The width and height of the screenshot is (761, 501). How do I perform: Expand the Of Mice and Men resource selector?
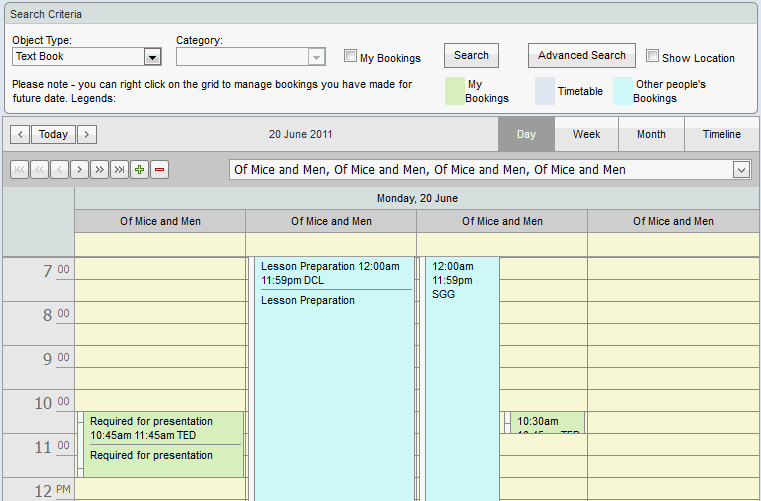741,170
